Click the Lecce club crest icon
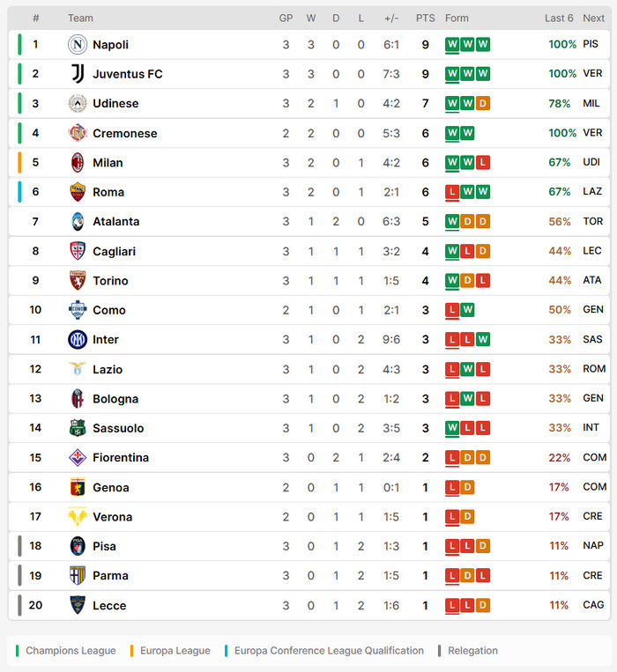 [x=78, y=606]
